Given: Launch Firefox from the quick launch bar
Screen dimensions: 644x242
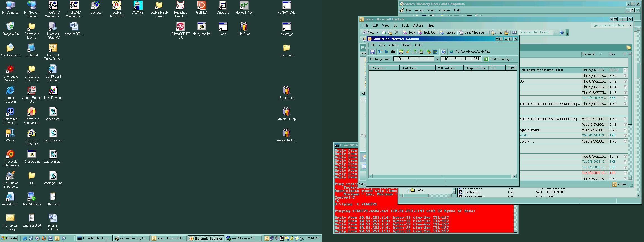Looking at the screenshot, I should [x=44, y=238].
